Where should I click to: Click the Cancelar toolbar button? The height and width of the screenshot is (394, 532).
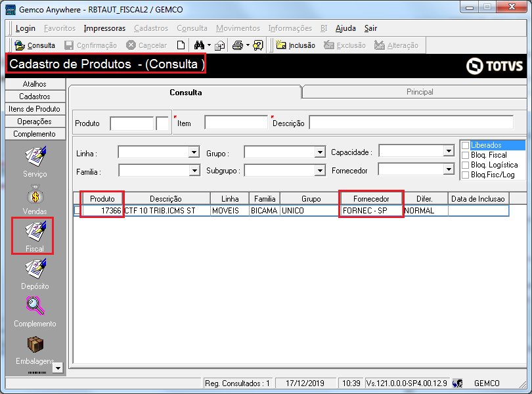click(x=146, y=45)
